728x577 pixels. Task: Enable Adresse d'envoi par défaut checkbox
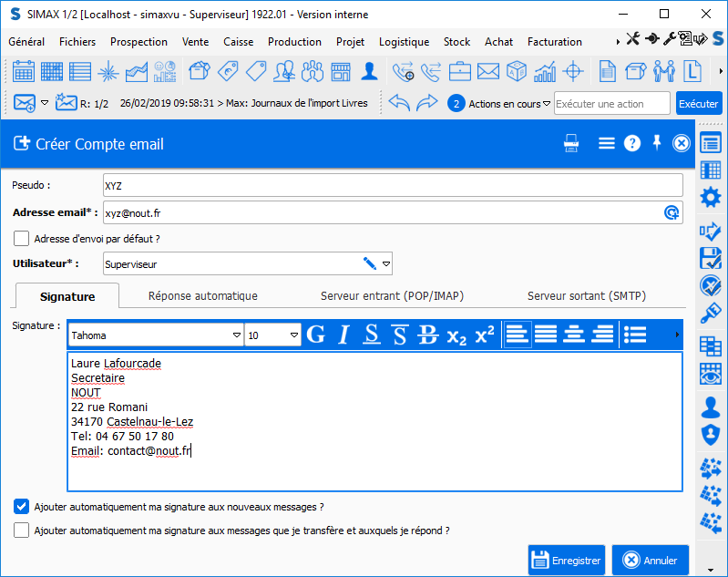(22, 239)
